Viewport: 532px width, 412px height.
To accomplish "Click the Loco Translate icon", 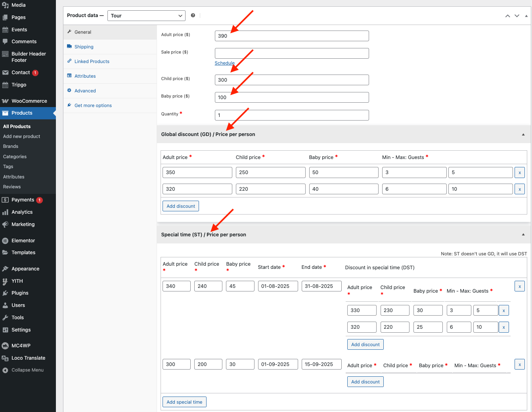I will click(5, 358).
